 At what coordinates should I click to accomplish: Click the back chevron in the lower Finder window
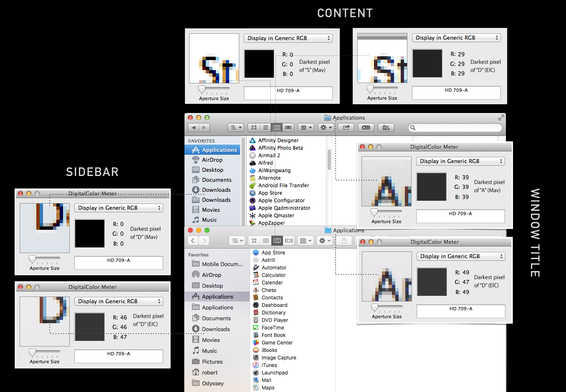click(x=193, y=241)
